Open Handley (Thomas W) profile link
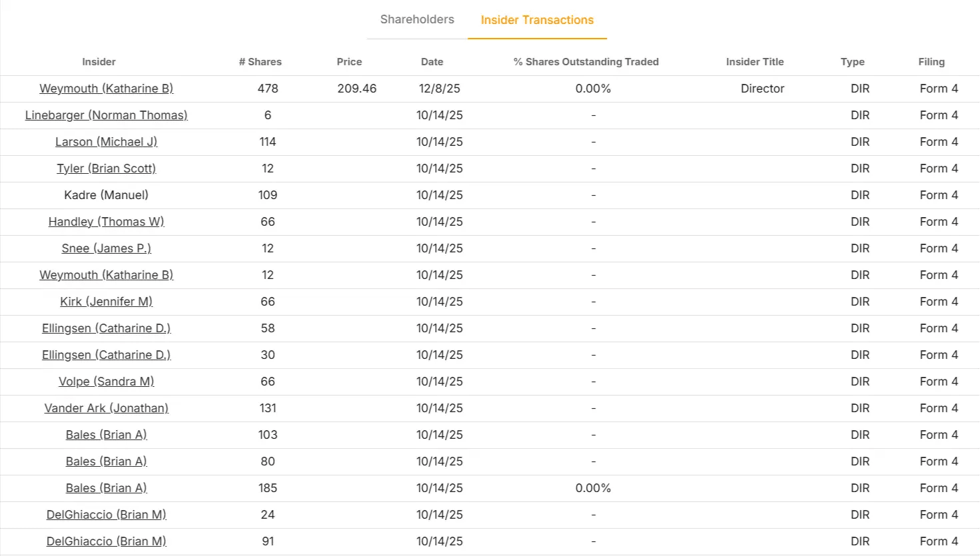Screen dimensions: 980x556 106,222
